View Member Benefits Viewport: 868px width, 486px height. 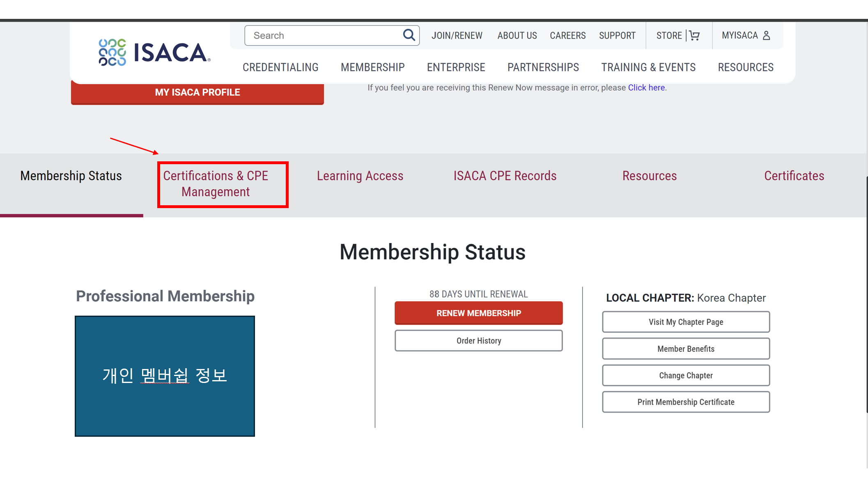point(686,348)
